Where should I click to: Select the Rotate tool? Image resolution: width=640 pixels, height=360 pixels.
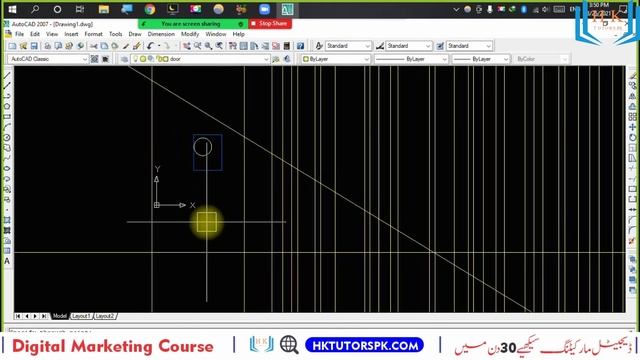point(633,138)
